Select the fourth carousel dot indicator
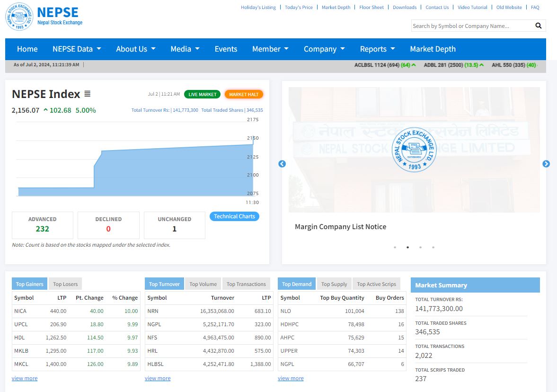Image resolution: width=557 pixels, height=392 pixels. pos(433,247)
